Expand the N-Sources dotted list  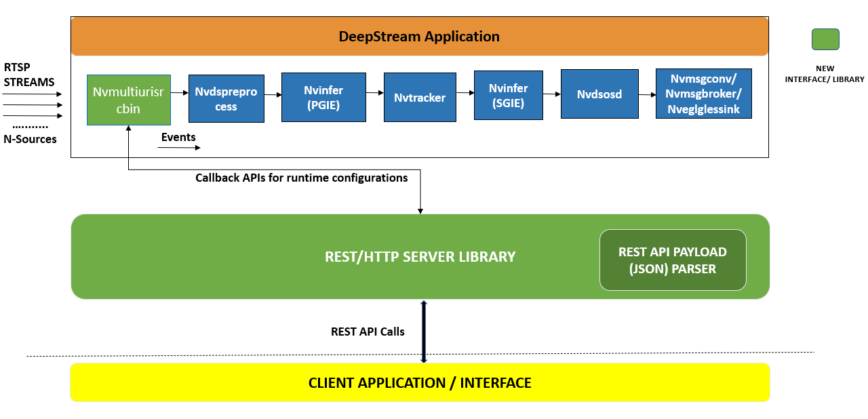[x=31, y=132]
